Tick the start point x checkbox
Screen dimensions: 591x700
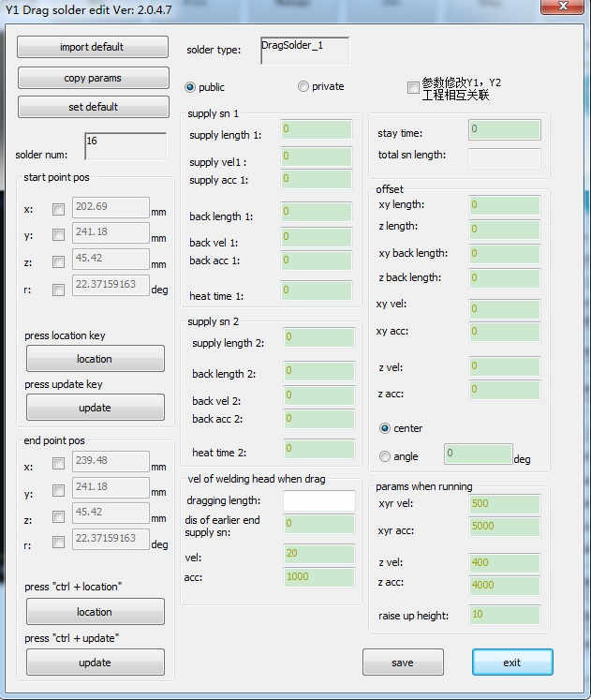click(x=59, y=209)
